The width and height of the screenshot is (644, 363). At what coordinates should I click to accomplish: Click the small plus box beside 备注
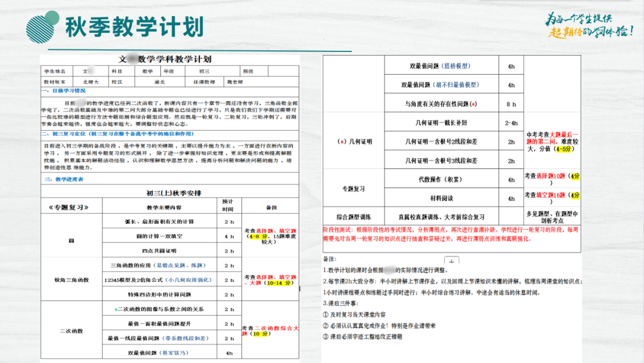click(452, 261)
